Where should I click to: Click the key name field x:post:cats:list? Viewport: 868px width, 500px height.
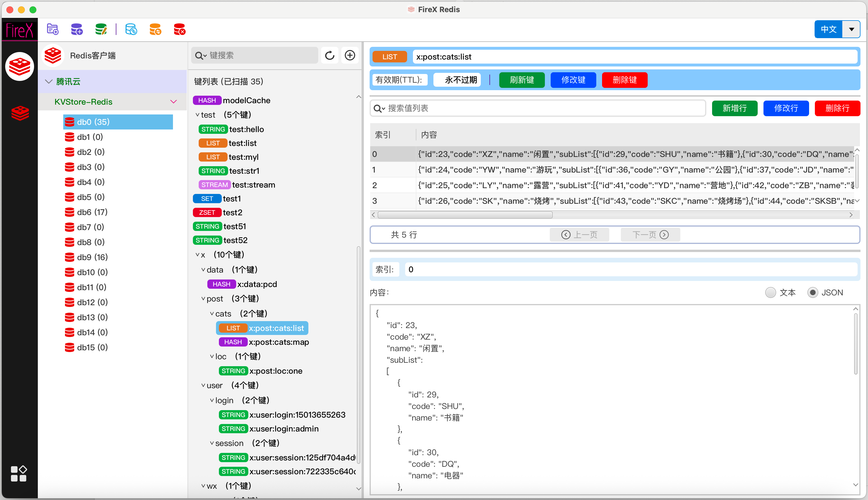pyautogui.click(x=635, y=57)
